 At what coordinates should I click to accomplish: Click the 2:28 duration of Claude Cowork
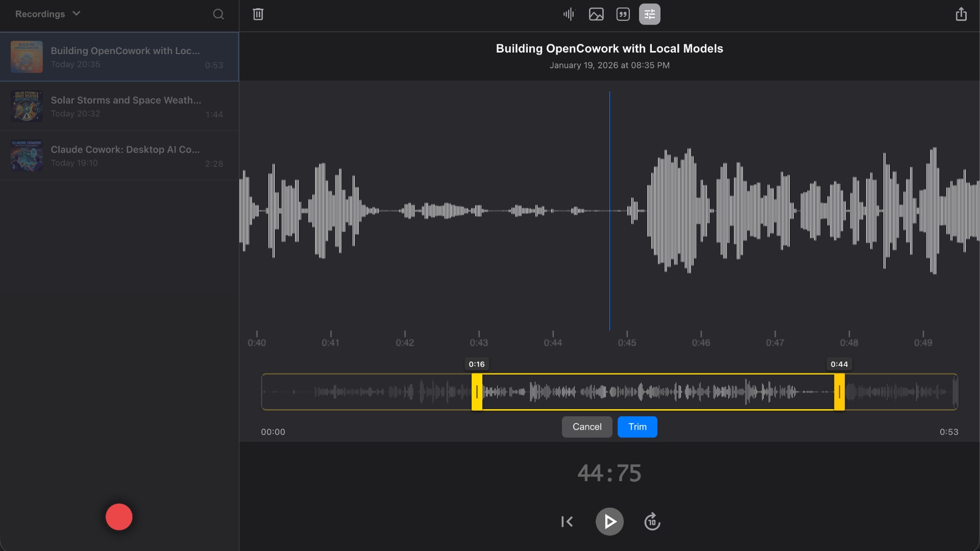tap(214, 164)
